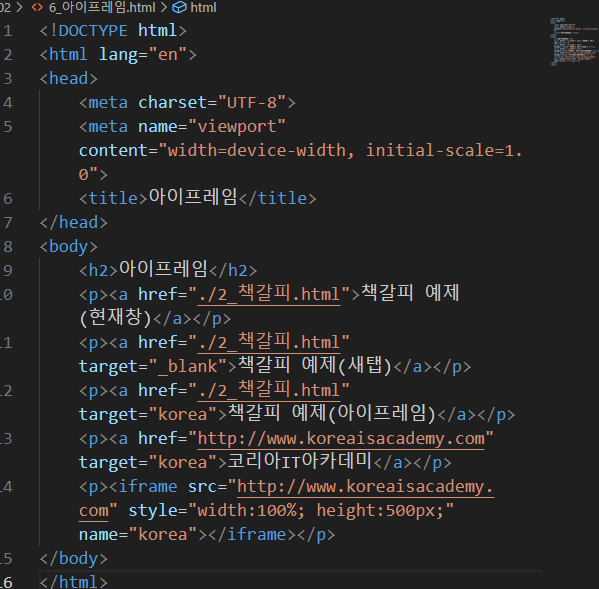The image size is (599, 589).
Task: Select line number 4 in the gutter
Action: [x=8, y=103]
